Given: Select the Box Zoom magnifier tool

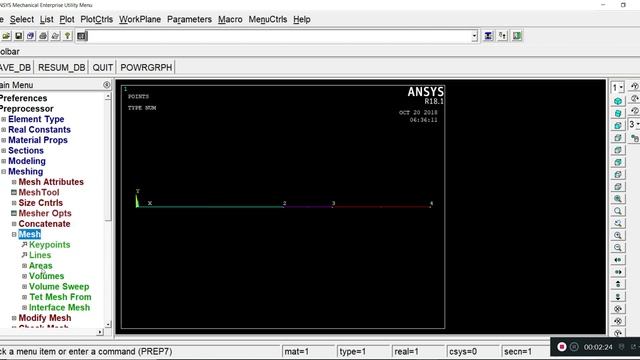Looking at the screenshot, I should click(618, 211).
